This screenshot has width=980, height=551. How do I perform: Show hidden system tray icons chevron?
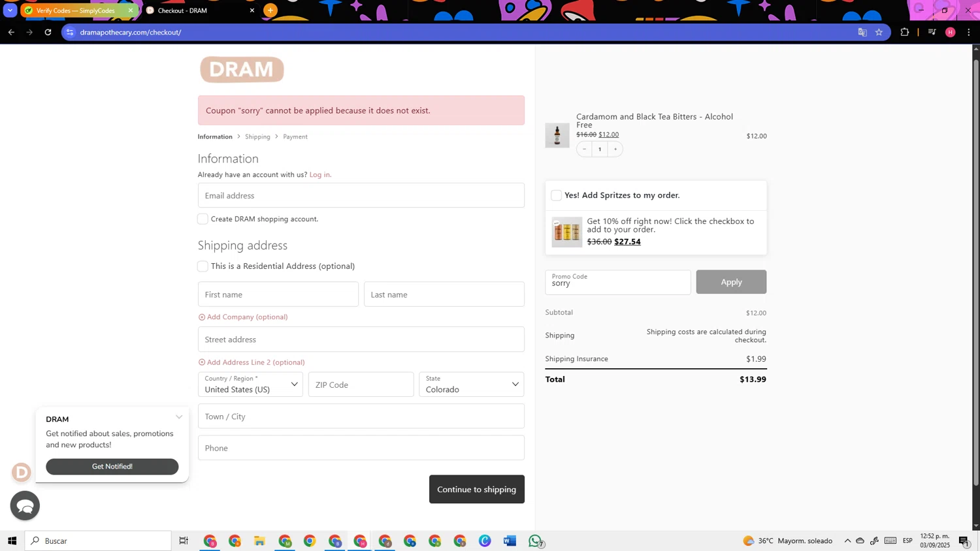848,541
